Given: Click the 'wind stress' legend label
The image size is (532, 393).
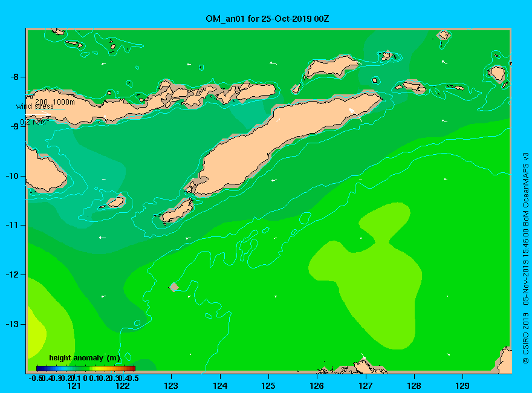Looking at the screenshot, I should tap(34, 106).
